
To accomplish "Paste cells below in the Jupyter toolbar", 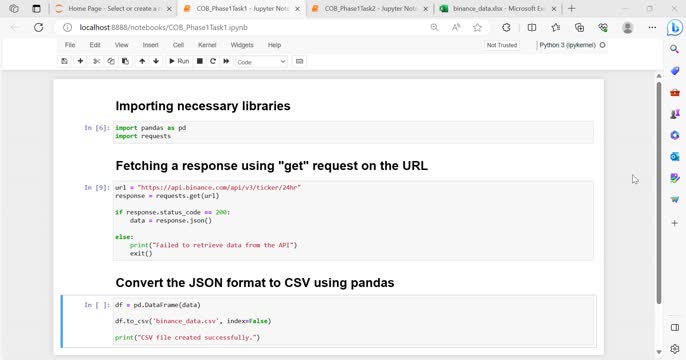I will pos(126,61).
